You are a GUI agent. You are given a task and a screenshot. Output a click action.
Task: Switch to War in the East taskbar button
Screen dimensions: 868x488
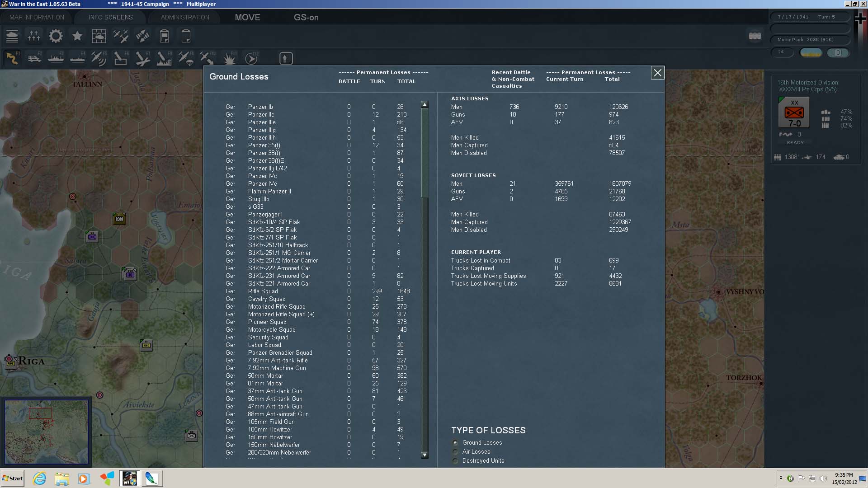tap(129, 479)
